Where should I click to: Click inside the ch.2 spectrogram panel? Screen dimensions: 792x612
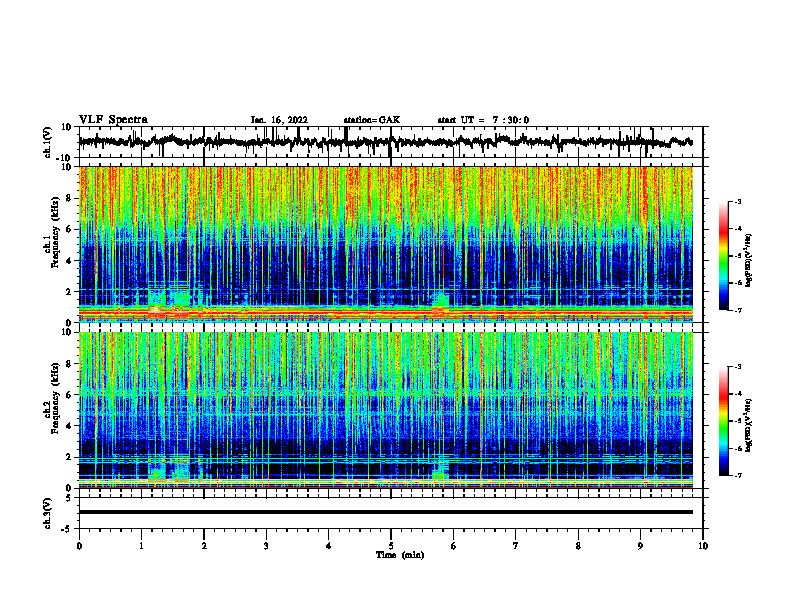[386, 410]
